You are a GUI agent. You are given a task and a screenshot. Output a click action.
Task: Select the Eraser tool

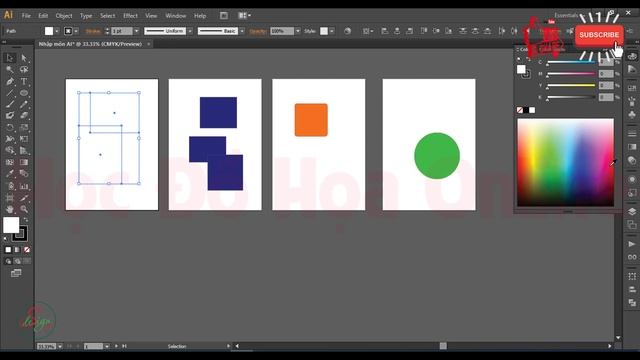(24, 116)
